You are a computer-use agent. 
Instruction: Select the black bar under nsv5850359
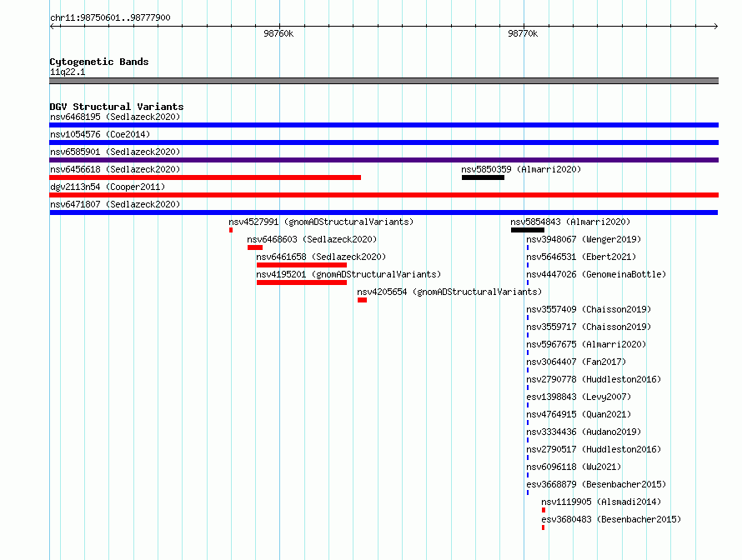[x=484, y=177]
